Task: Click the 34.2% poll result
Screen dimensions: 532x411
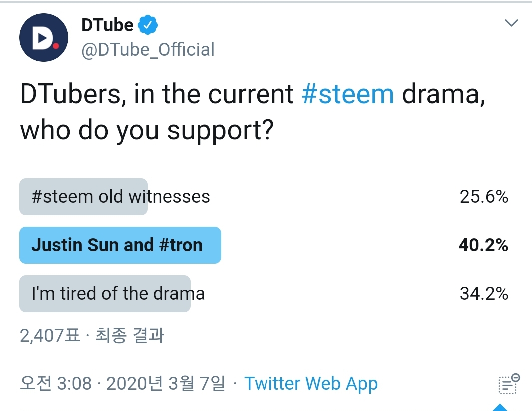Action: (483, 294)
